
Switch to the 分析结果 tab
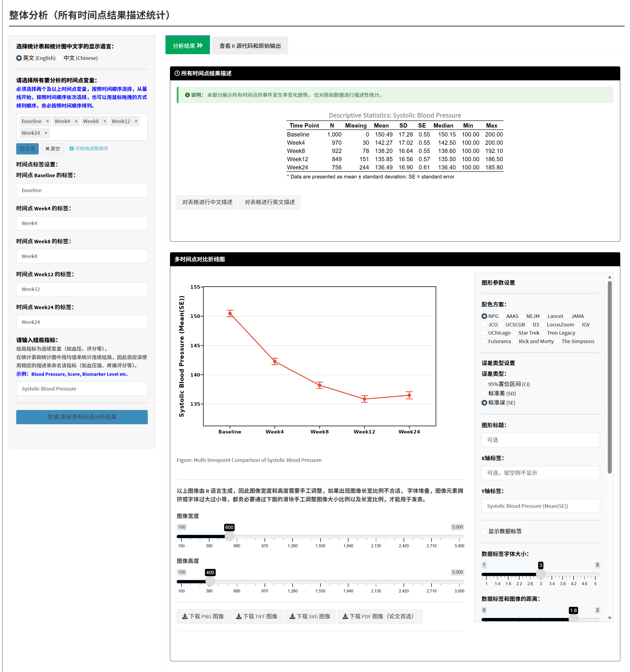(x=187, y=46)
